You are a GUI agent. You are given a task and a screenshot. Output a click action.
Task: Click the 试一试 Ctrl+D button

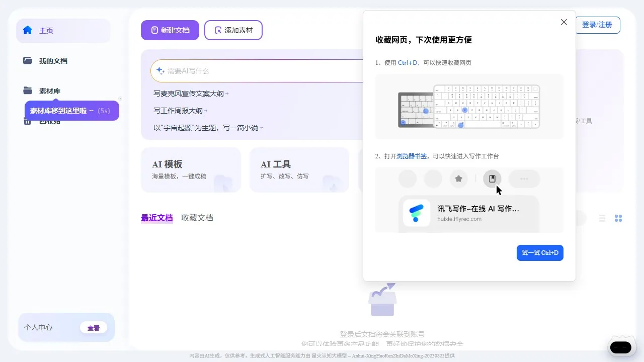click(x=540, y=253)
